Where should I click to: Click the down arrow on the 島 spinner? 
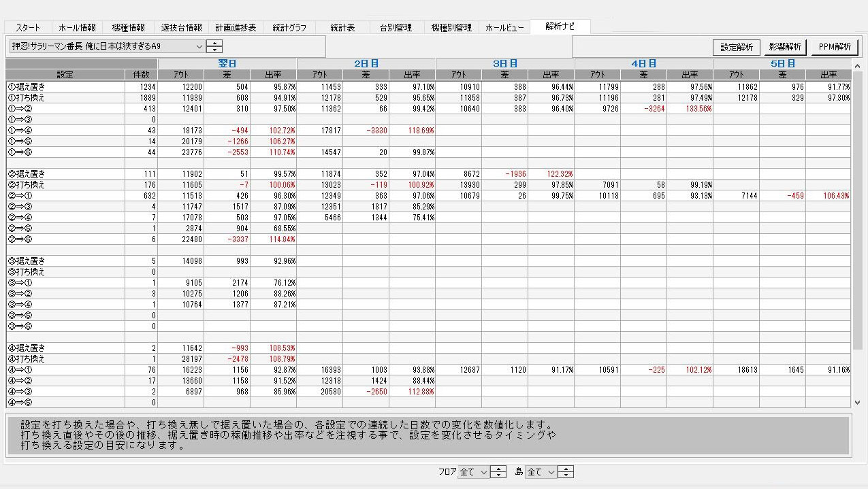[566, 475]
